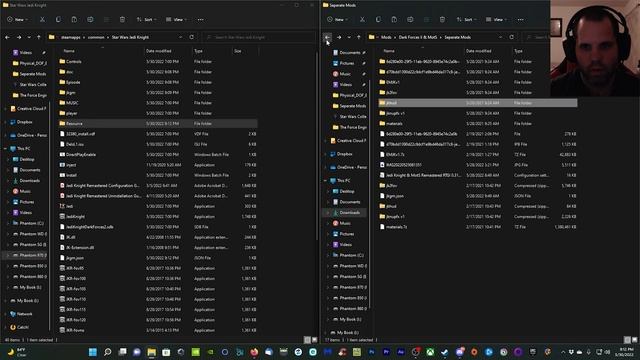
Task: Click Delete trash icon in Separate Mods window
Action: [x=442, y=20]
